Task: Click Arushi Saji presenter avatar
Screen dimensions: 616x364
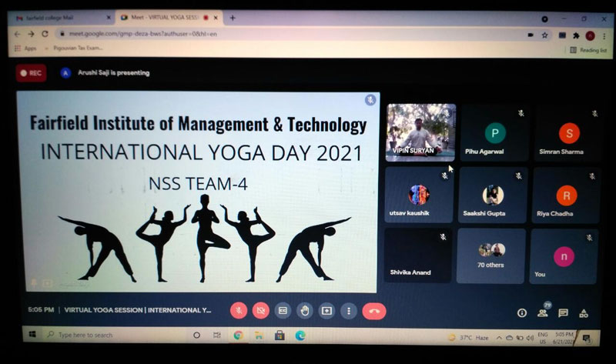Action: [65, 73]
